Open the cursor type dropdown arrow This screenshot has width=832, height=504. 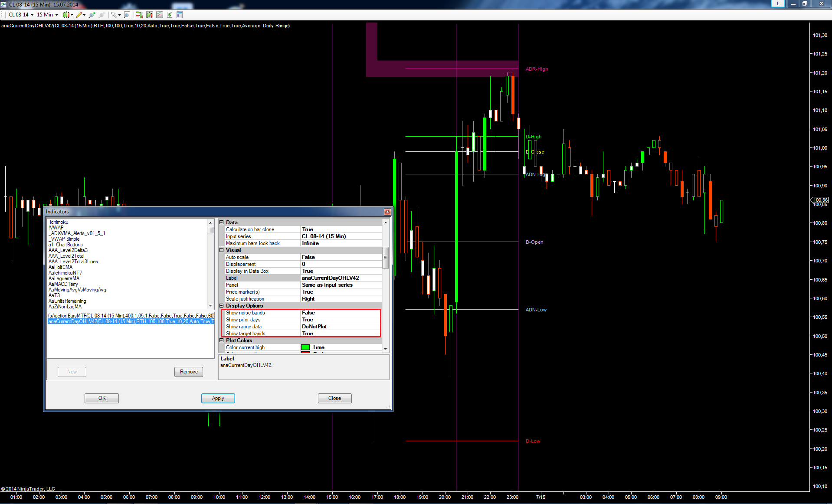(x=119, y=15)
